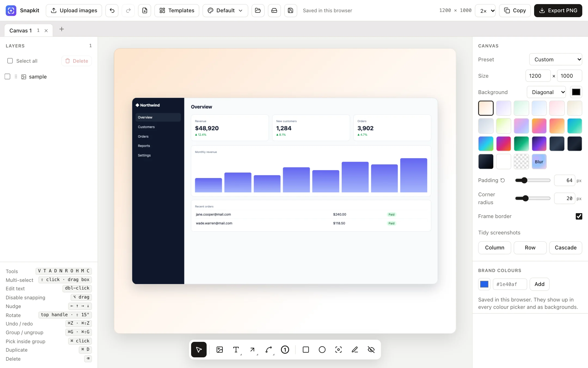Select the pointer selection tool
This screenshot has width=588, height=368.
pyautogui.click(x=199, y=349)
